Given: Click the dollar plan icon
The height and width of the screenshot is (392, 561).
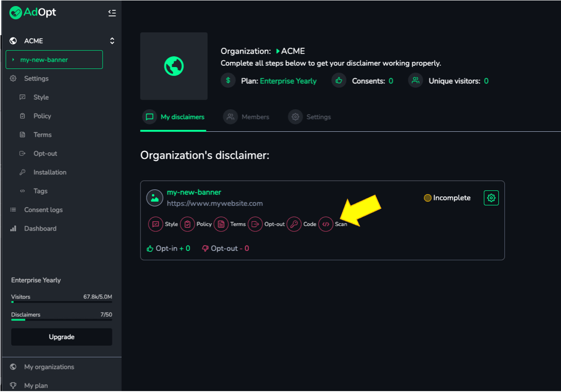Looking at the screenshot, I should point(228,81).
